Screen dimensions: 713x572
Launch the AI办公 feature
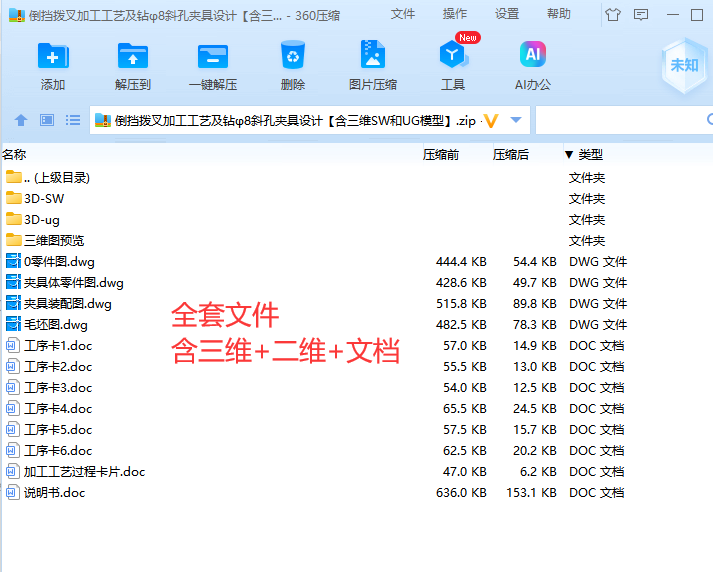pyautogui.click(x=532, y=55)
